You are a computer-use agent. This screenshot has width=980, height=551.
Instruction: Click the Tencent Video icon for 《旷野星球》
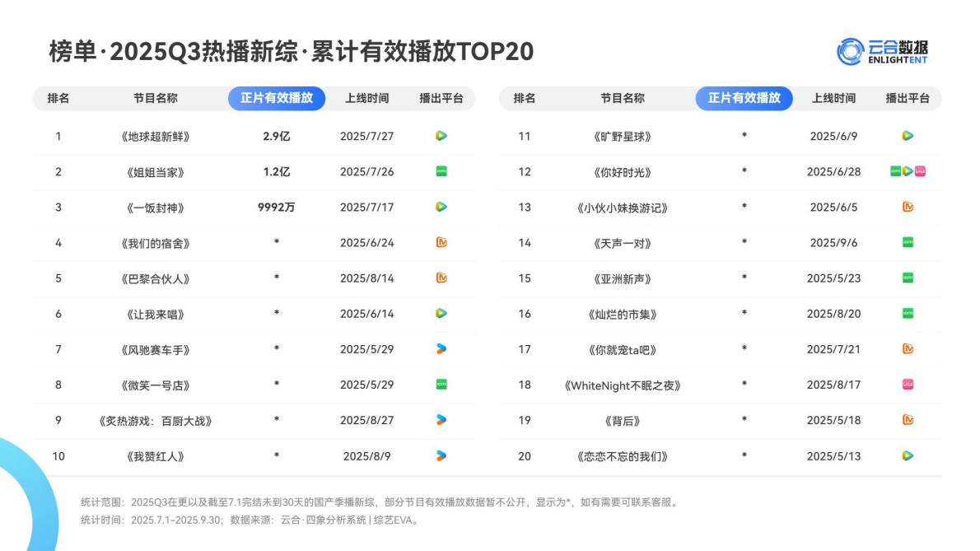[908, 136]
